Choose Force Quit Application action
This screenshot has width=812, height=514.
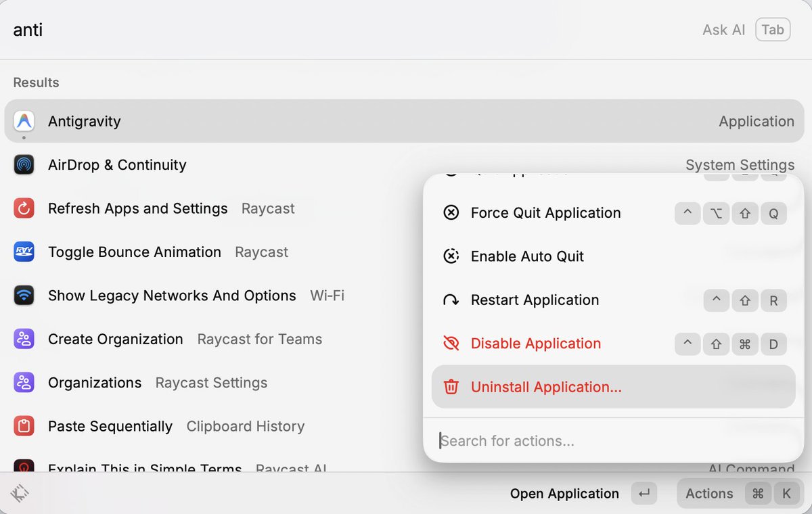click(x=613, y=213)
